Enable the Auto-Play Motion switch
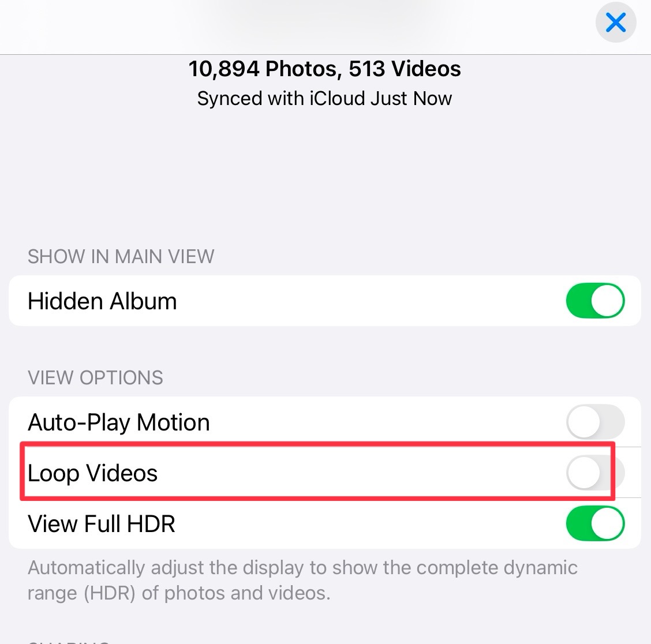This screenshot has height=644, width=651. point(595,422)
